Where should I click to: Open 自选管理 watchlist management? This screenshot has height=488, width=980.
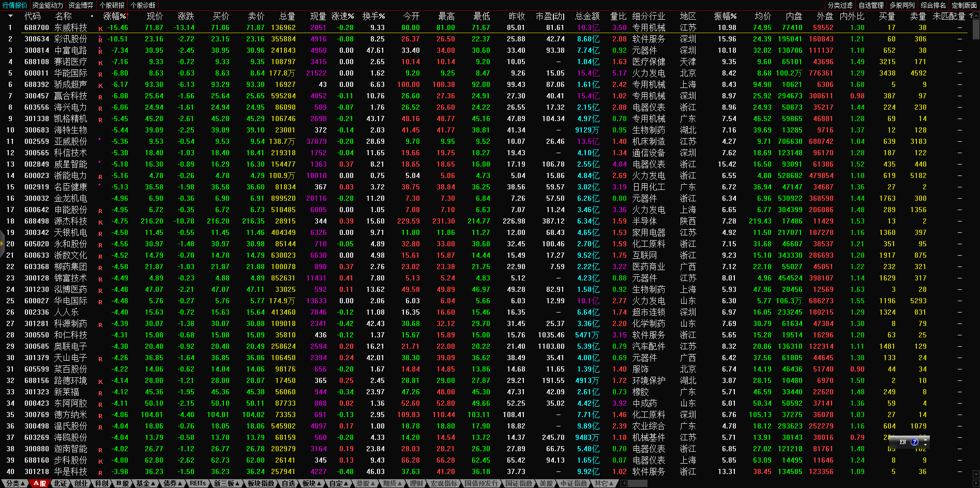pos(871,5)
